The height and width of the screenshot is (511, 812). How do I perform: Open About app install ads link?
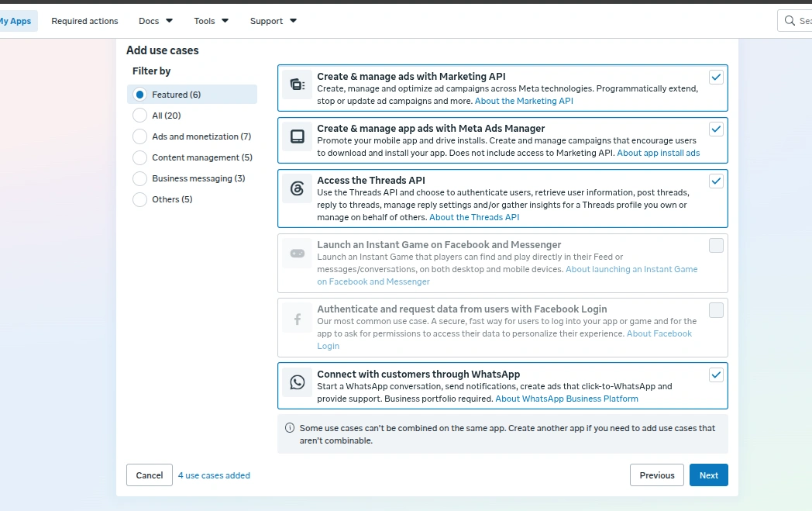tap(658, 153)
